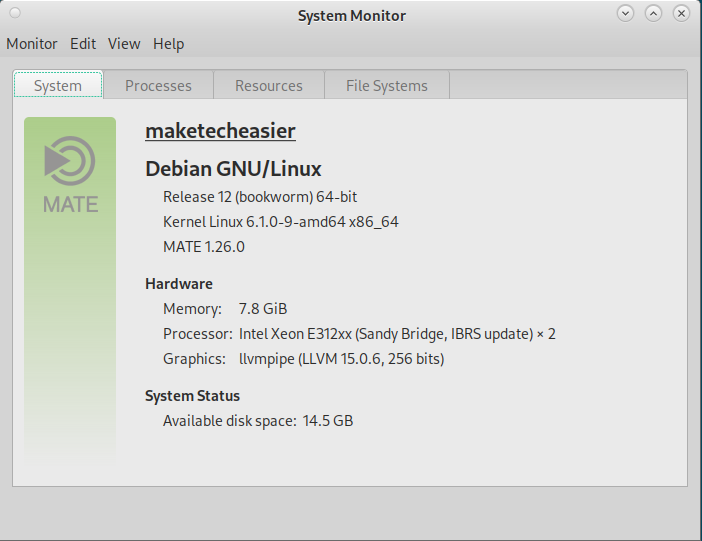
Task: Click the Graphics label
Action: pos(194,359)
